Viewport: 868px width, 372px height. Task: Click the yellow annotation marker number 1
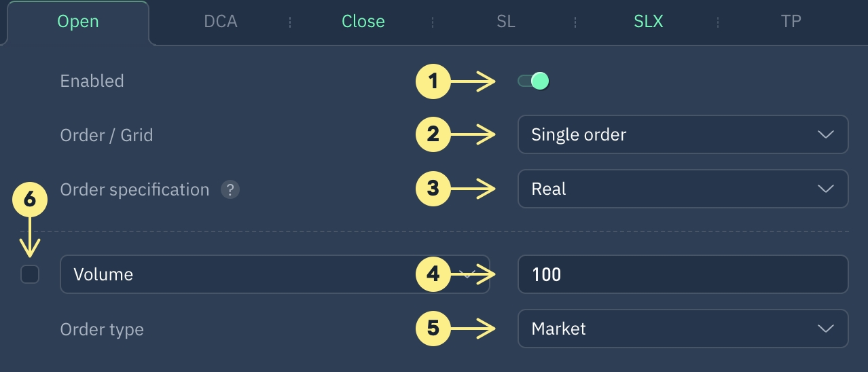click(x=433, y=82)
